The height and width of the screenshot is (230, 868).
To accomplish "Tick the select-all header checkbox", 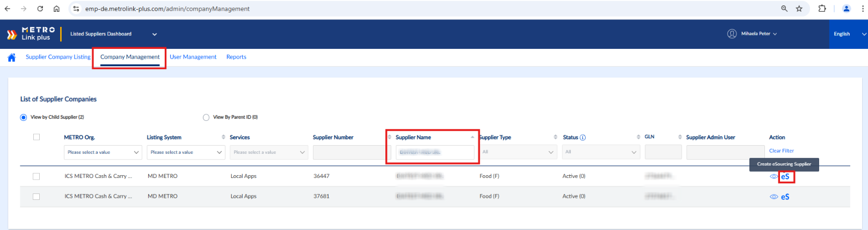I will tap(37, 137).
